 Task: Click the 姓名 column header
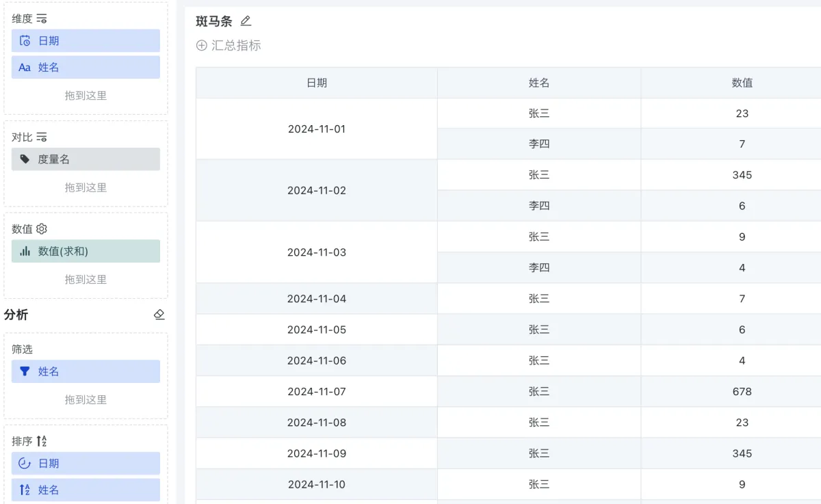538,83
